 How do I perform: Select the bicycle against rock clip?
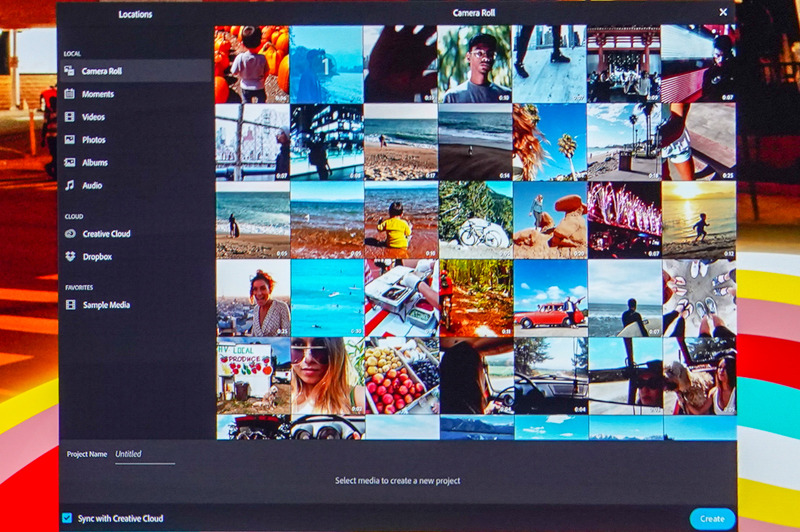[476, 220]
